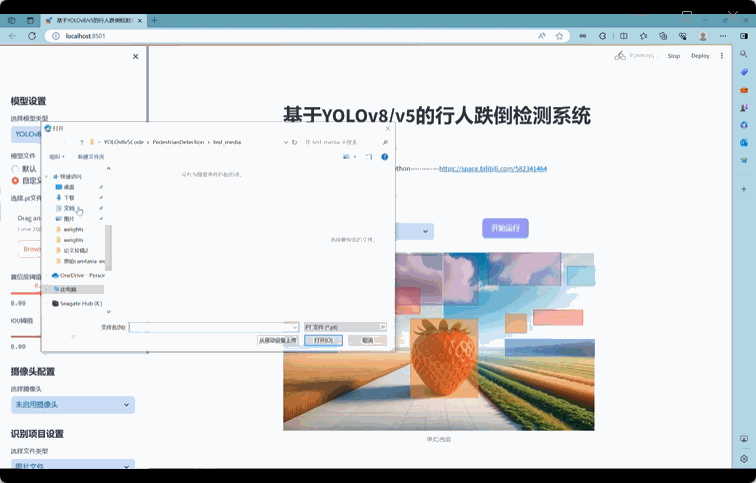Collapse the quick access tree node

coord(47,176)
